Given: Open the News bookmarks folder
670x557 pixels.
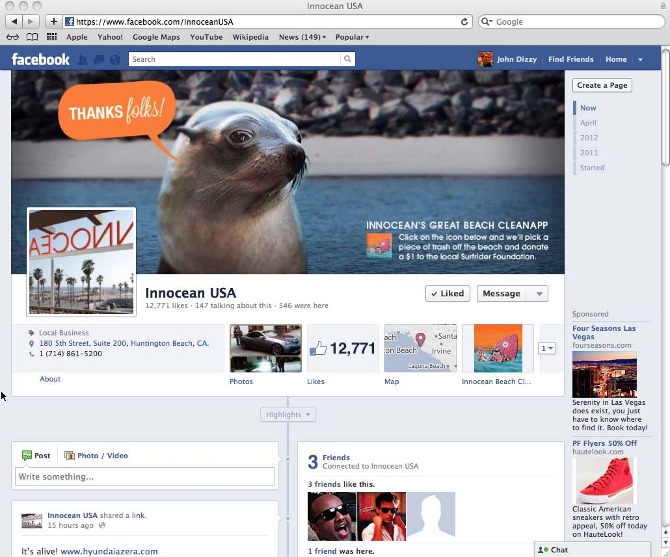Looking at the screenshot, I should tap(302, 37).
